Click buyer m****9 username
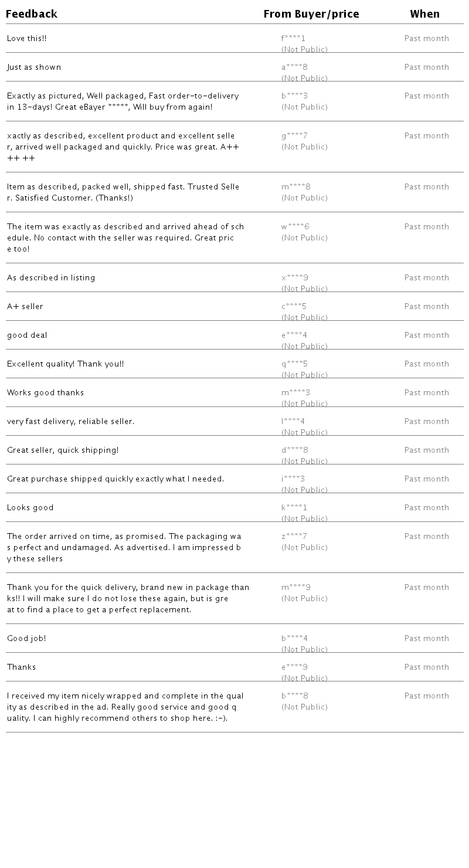Viewport: 469px width, 868px height. [x=296, y=588]
